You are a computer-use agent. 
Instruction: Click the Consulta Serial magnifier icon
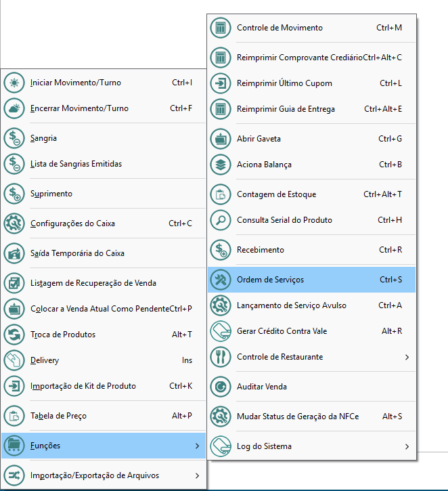click(220, 220)
